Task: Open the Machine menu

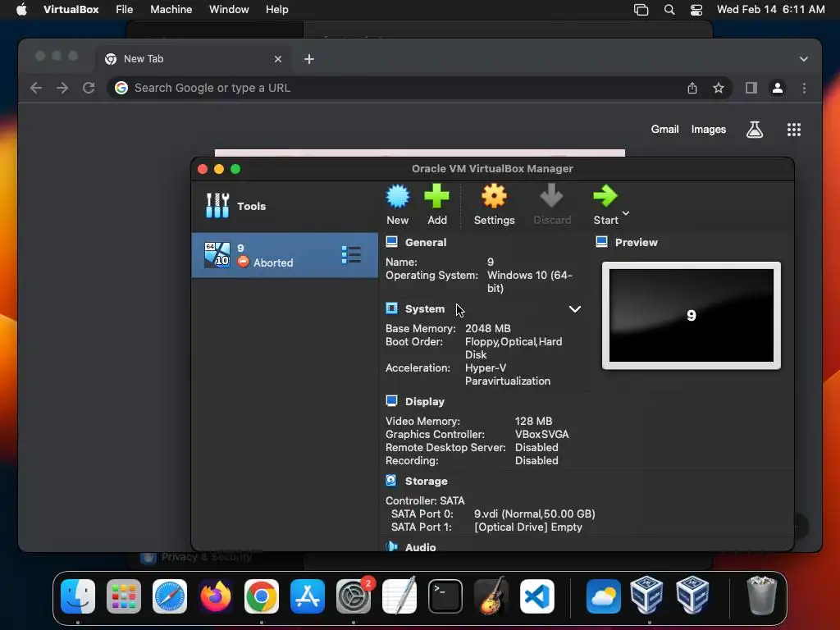Action: (x=171, y=10)
